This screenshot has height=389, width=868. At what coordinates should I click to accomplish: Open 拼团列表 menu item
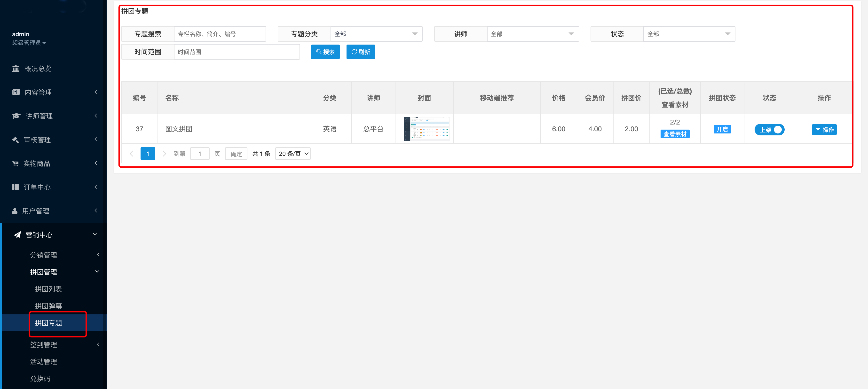(48, 289)
